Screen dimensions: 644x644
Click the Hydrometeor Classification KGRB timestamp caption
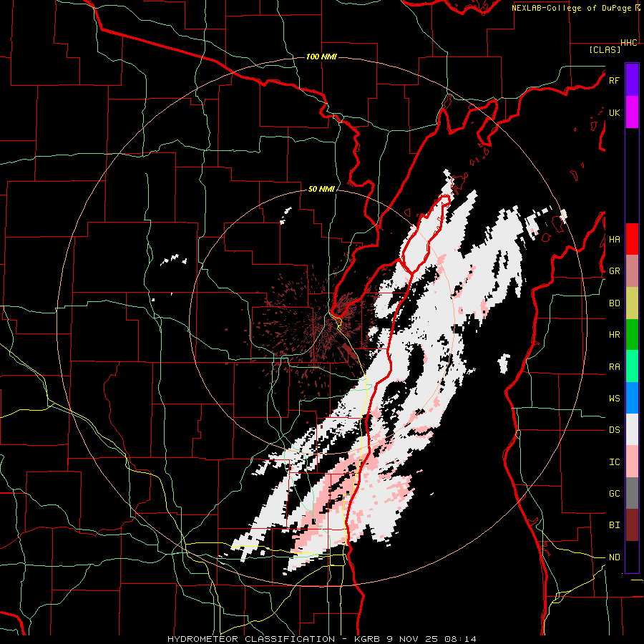[322, 639]
